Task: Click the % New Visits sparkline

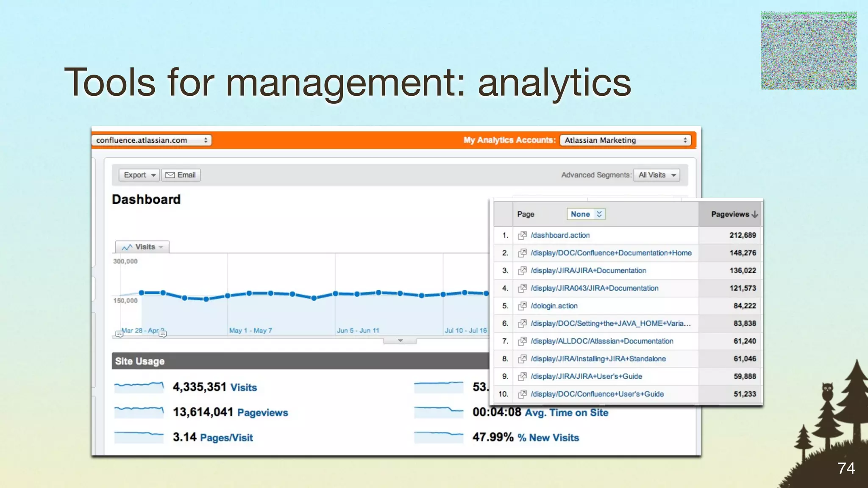Action: [x=439, y=437]
